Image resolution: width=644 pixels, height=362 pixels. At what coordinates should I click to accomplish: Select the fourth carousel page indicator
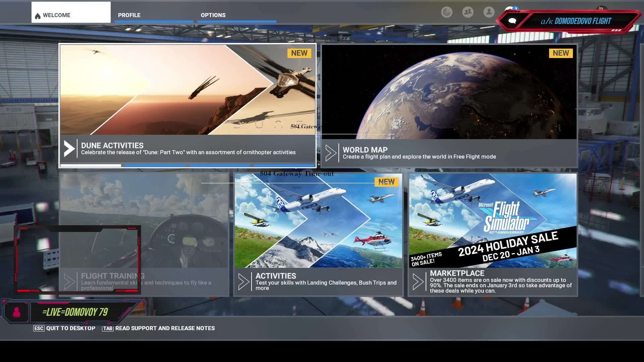pyautogui.click(x=284, y=166)
